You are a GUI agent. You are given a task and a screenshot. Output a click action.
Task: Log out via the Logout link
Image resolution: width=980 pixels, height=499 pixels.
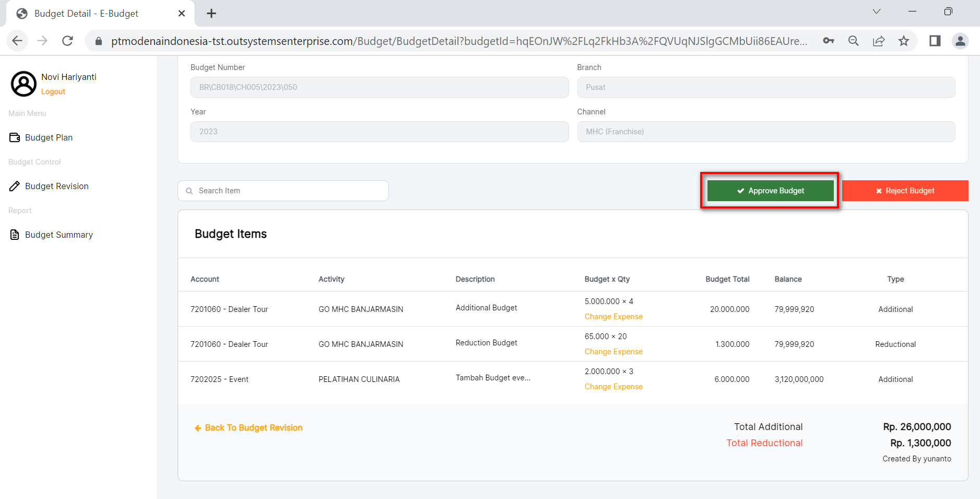coord(53,91)
